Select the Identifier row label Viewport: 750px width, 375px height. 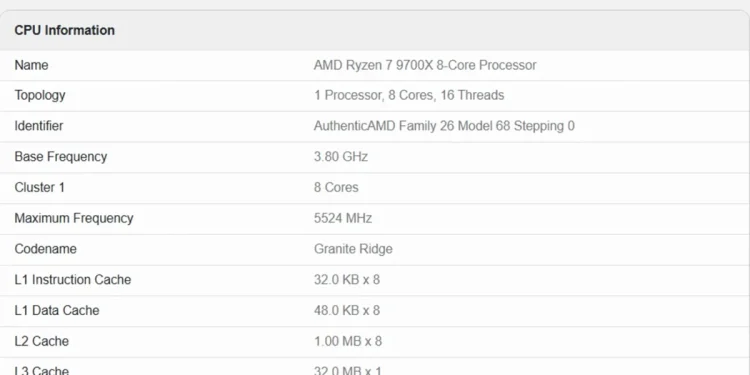(39, 126)
